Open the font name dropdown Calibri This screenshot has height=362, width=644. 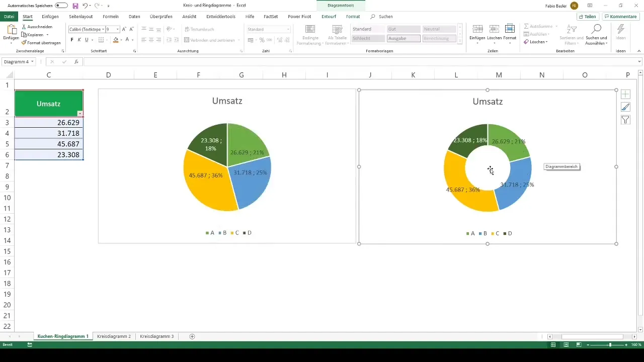coord(102,30)
